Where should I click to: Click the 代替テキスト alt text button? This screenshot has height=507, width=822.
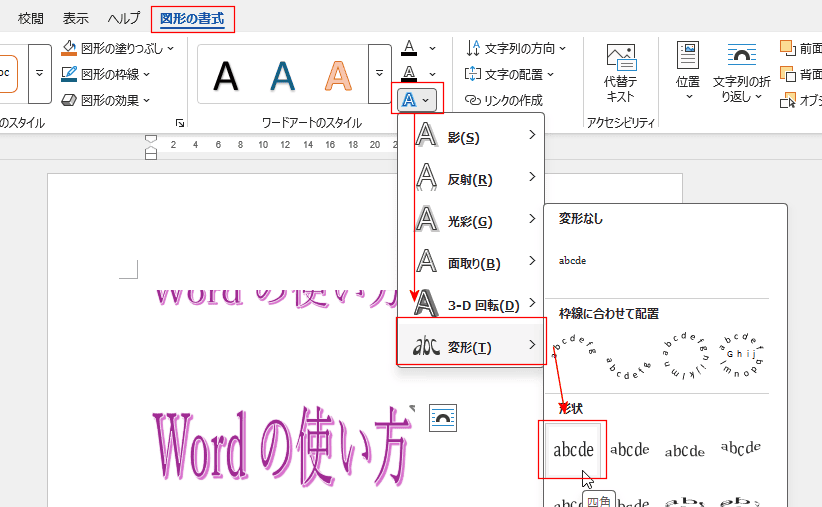tap(621, 73)
